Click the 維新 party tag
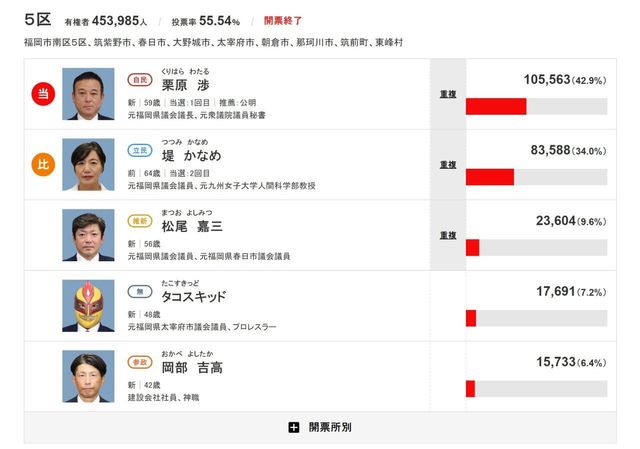 pyautogui.click(x=140, y=221)
